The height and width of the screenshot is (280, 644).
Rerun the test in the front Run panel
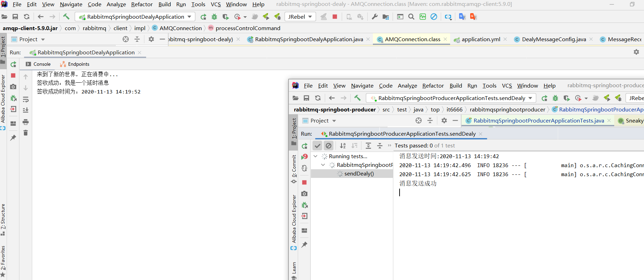pos(304,146)
